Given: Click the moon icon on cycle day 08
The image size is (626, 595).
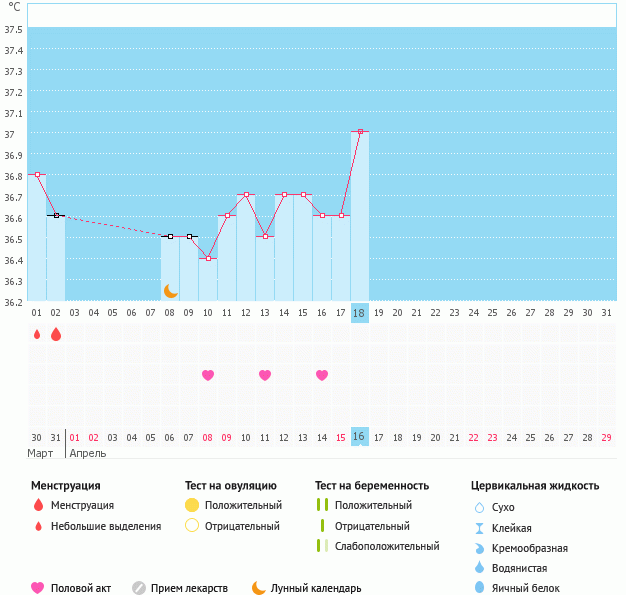Looking at the screenshot, I should (x=171, y=290).
